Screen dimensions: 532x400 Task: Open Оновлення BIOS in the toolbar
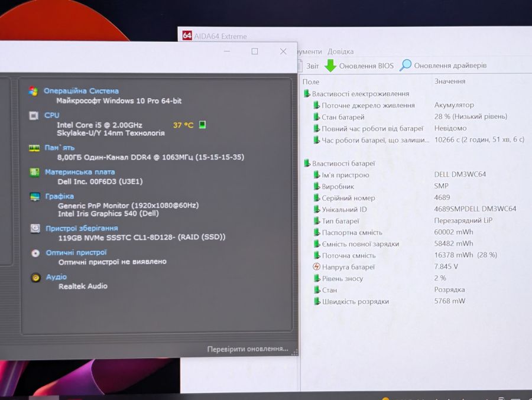pyautogui.click(x=366, y=66)
